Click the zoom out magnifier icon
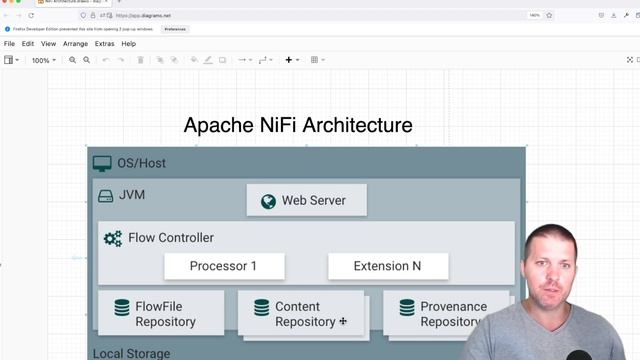 point(87,60)
